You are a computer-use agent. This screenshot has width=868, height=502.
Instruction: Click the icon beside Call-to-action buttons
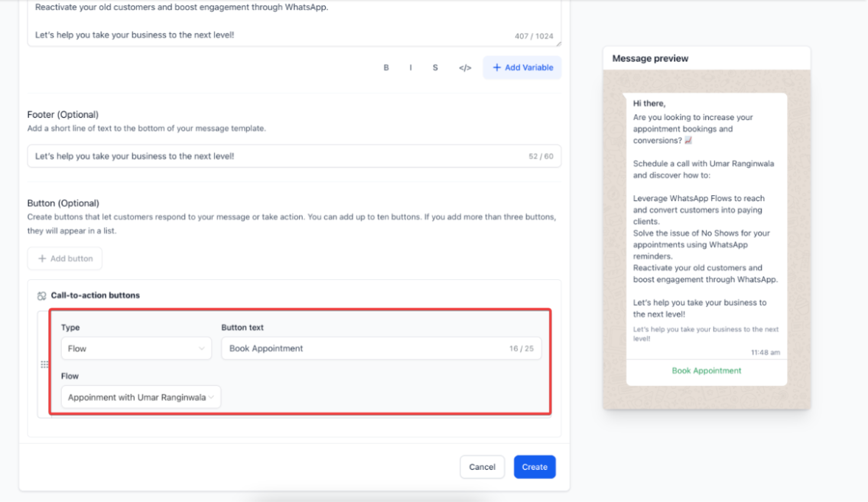coord(41,295)
